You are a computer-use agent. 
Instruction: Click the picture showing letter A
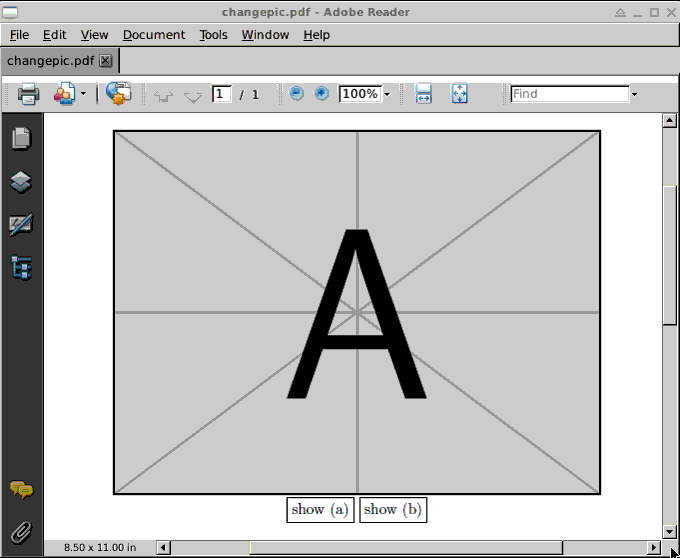357,312
